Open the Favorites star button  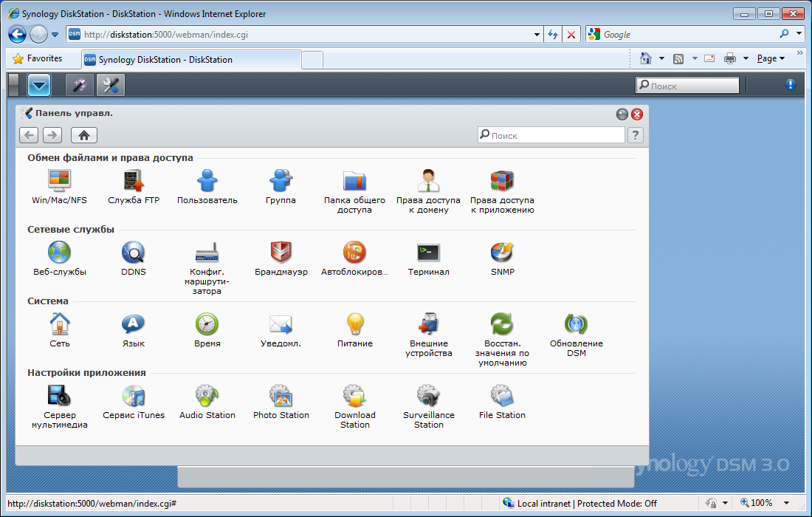pyautogui.click(x=38, y=58)
